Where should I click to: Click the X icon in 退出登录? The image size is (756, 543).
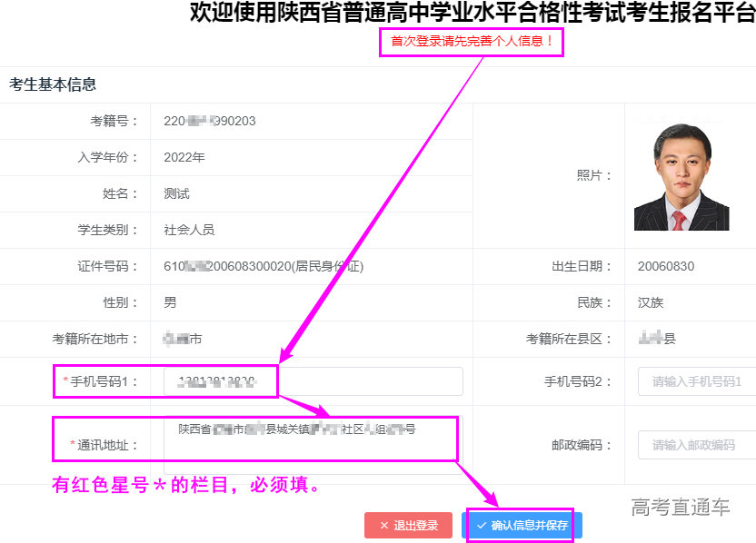pyautogui.click(x=384, y=526)
